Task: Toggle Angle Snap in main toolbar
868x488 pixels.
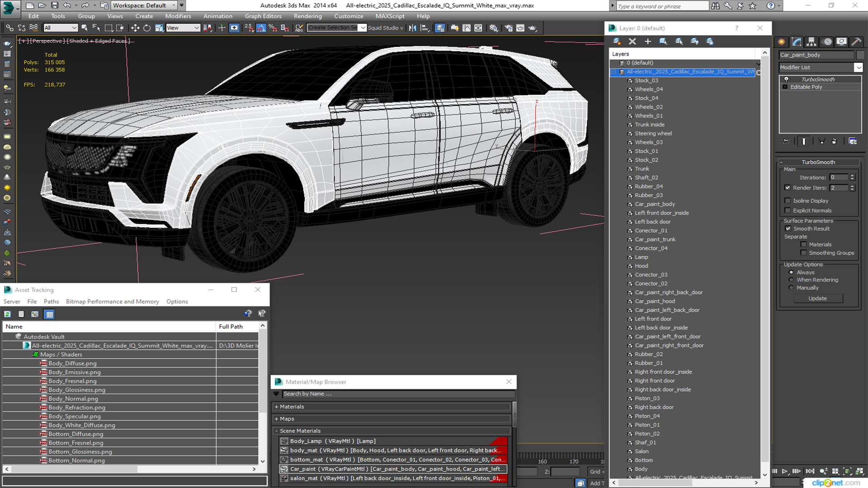Action: point(261,28)
